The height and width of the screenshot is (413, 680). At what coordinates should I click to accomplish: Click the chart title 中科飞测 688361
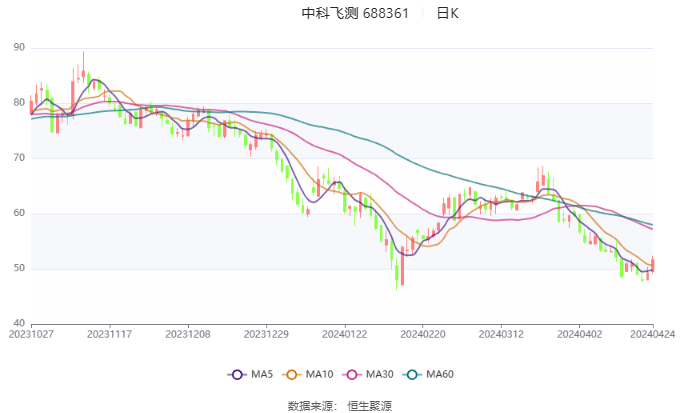pos(355,14)
